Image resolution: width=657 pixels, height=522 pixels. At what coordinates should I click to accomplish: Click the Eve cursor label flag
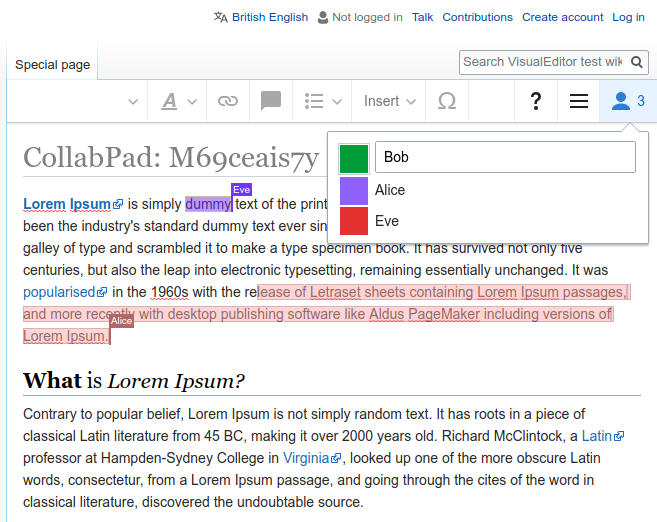click(x=241, y=189)
